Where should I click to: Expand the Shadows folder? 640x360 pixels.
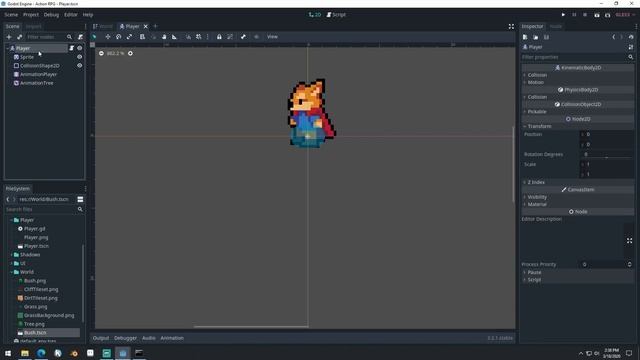click(x=11, y=255)
